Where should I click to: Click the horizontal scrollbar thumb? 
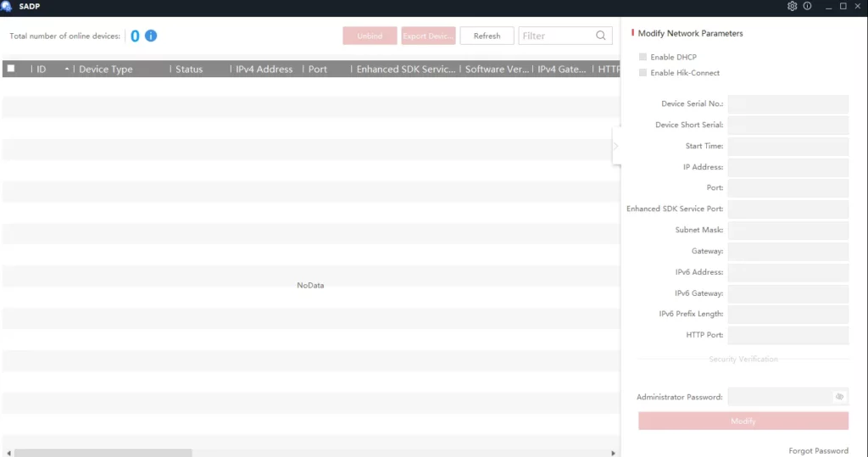pos(103,453)
